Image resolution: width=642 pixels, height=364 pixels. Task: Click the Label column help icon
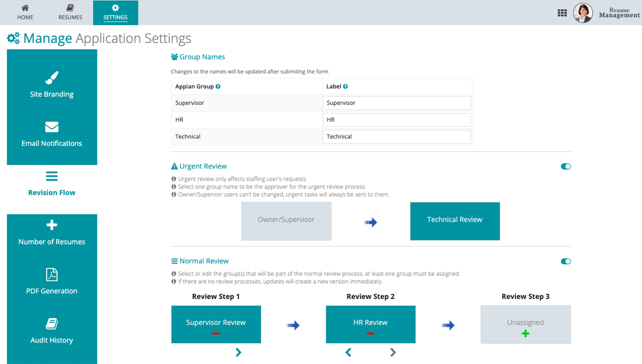point(345,87)
